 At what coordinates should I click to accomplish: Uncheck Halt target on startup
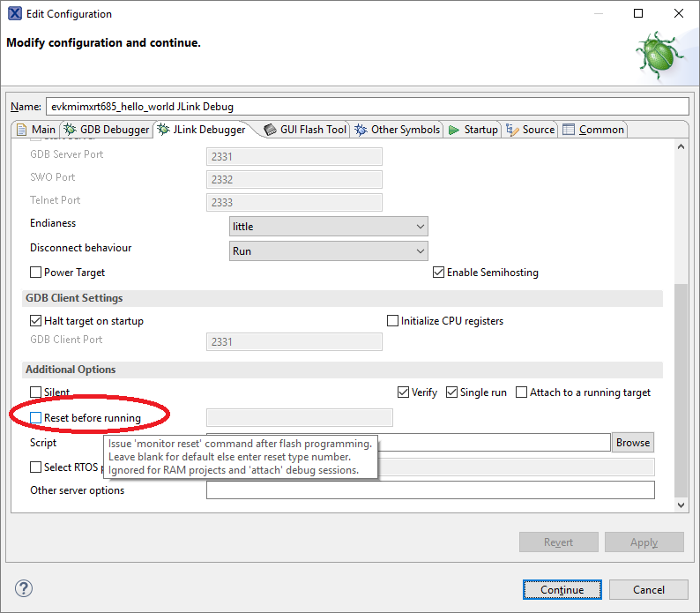coord(36,321)
